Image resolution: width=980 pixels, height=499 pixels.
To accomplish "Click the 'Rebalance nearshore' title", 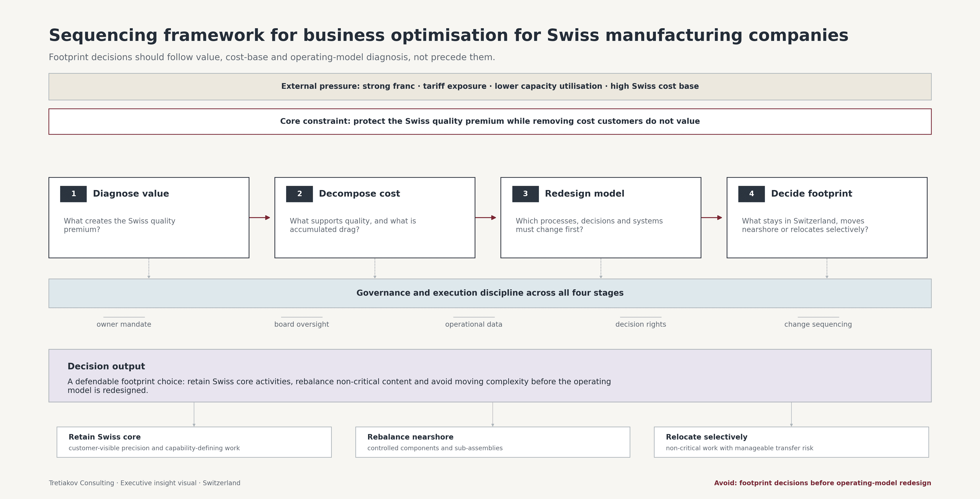I will pyautogui.click(x=410, y=437).
